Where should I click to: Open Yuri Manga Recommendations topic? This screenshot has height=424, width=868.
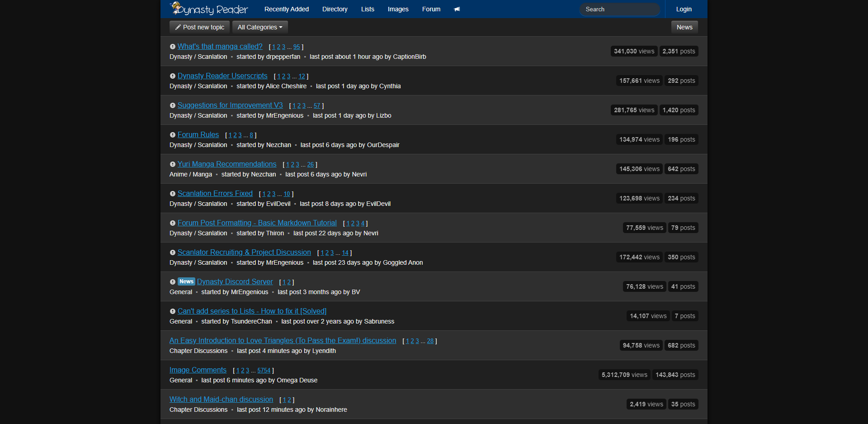point(227,164)
